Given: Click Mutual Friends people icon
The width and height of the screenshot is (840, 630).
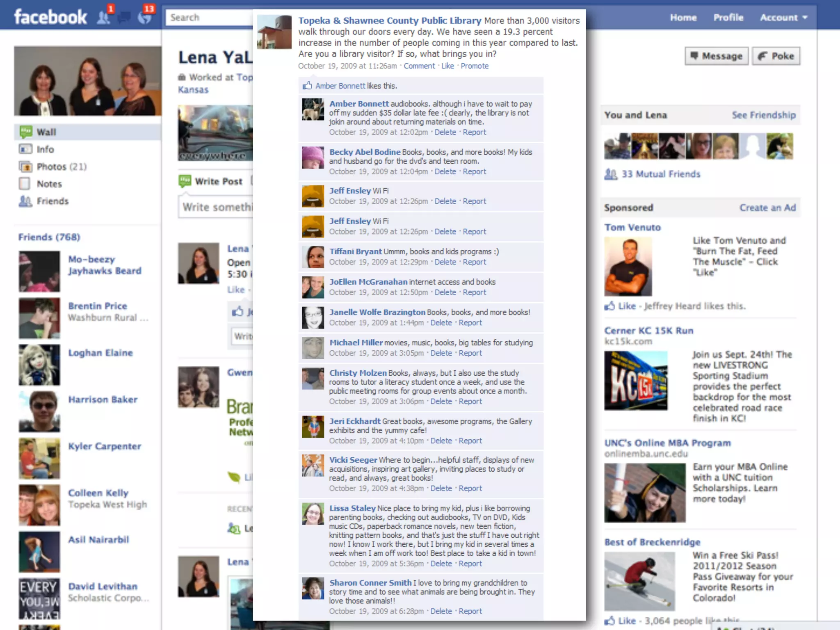Looking at the screenshot, I should 611,174.
